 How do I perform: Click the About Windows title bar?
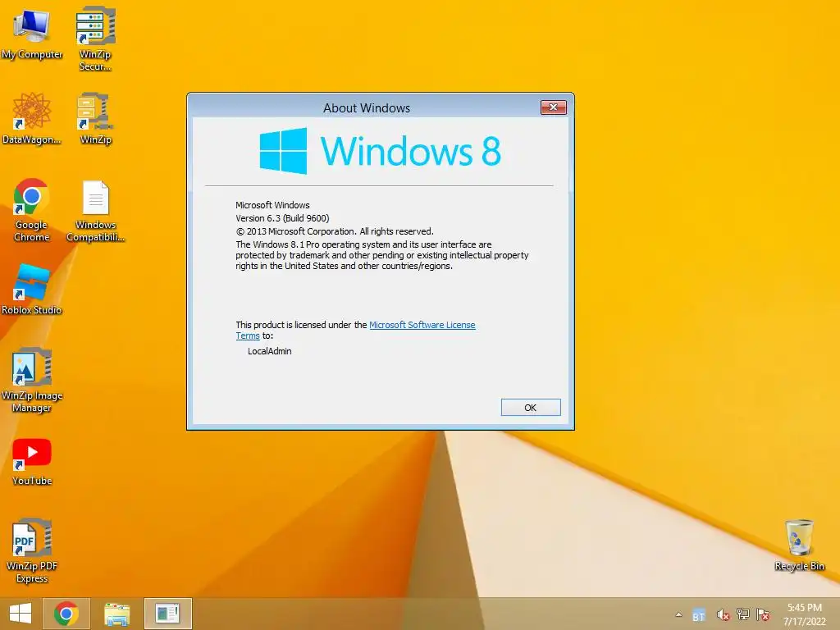(x=367, y=107)
